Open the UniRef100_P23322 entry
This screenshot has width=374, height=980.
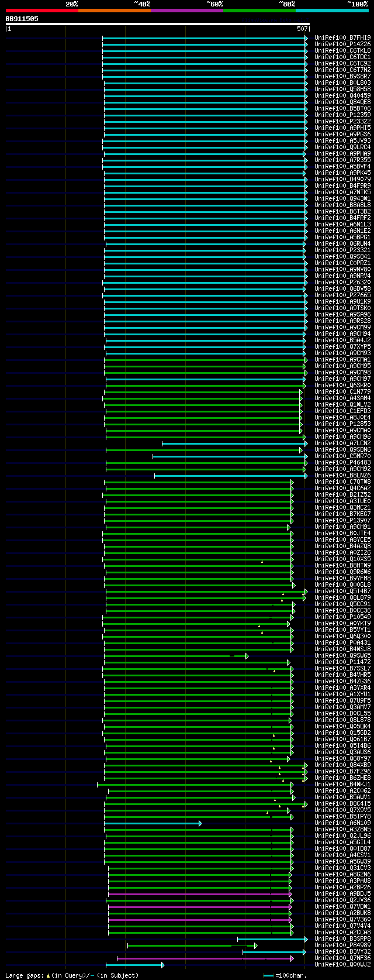pyautogui.click(x=342, y=121)
